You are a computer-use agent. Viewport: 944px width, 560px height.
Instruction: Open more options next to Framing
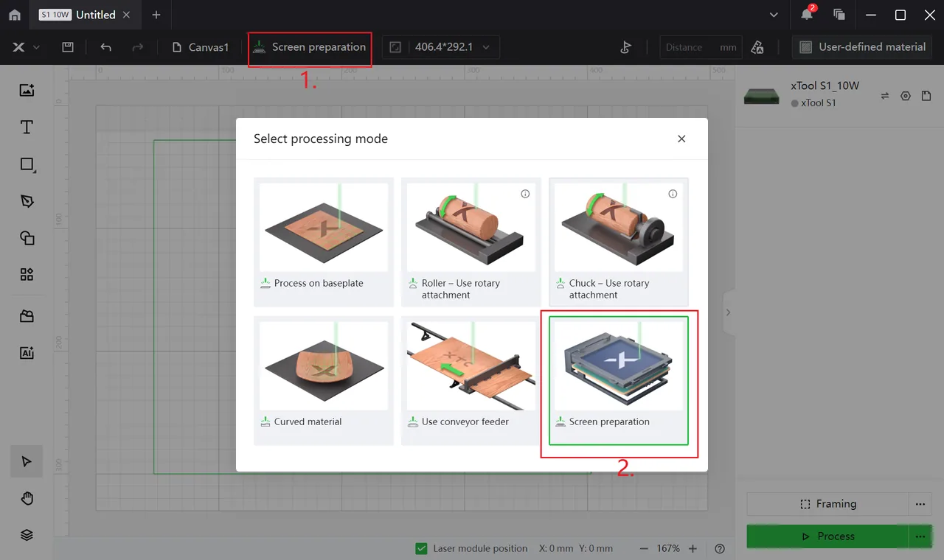click(920, 504)
